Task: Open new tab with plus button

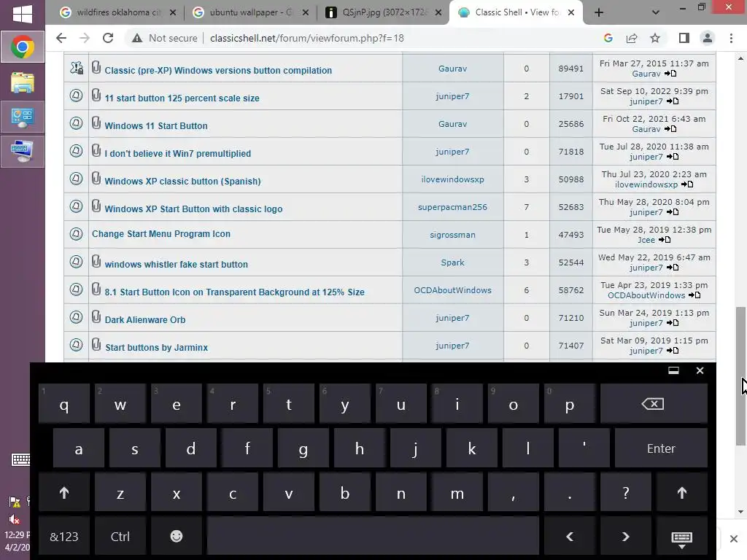Action: (x=599, y=13)
